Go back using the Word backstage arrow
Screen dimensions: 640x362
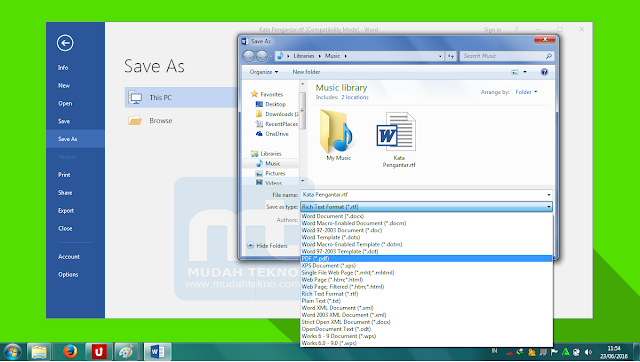(65, 43)
